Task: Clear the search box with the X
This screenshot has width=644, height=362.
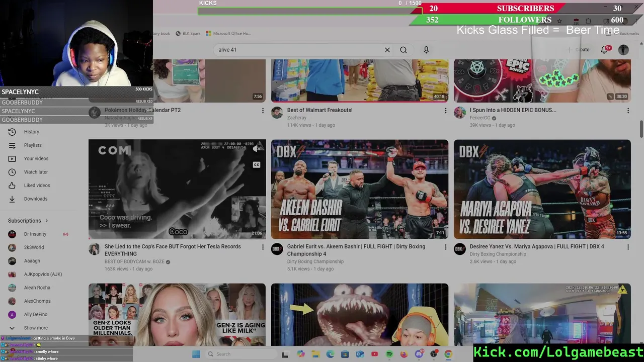Action: [387, 50]
